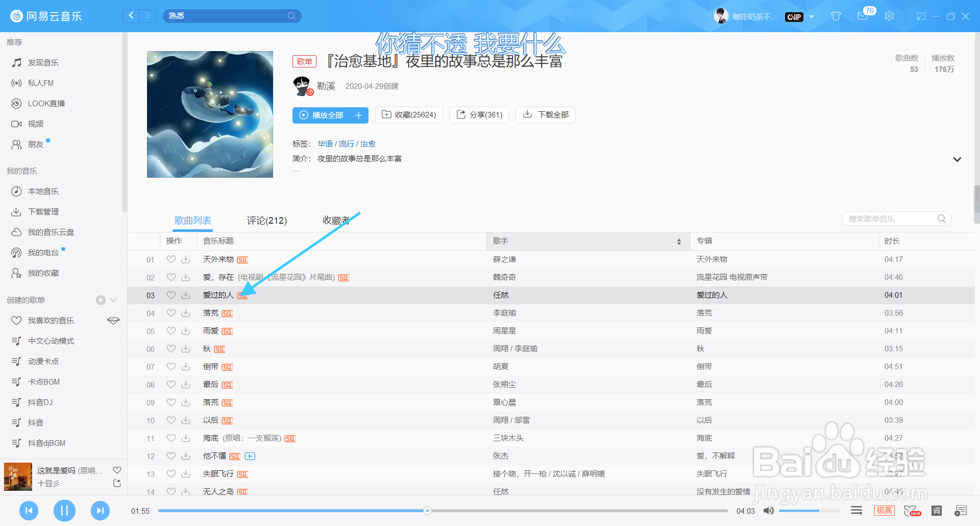Collapse the 创建的歌单 list

(114, 300)
